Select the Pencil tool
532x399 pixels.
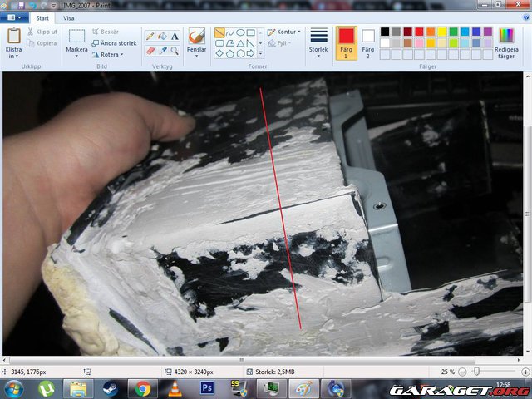point(150,36)
